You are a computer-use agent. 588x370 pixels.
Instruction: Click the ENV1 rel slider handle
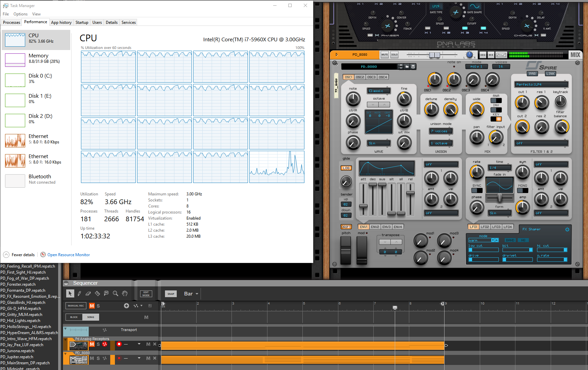(411, 193)
